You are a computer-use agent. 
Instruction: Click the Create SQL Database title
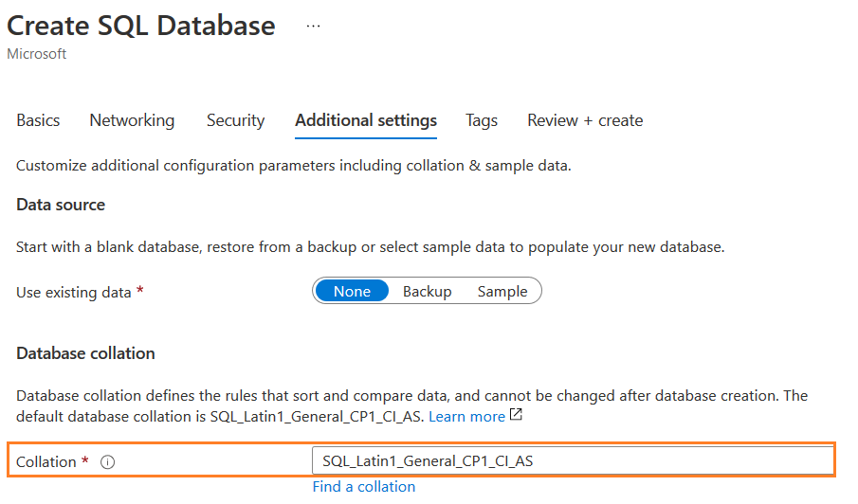pyautogui.click(x=141, y=26)
